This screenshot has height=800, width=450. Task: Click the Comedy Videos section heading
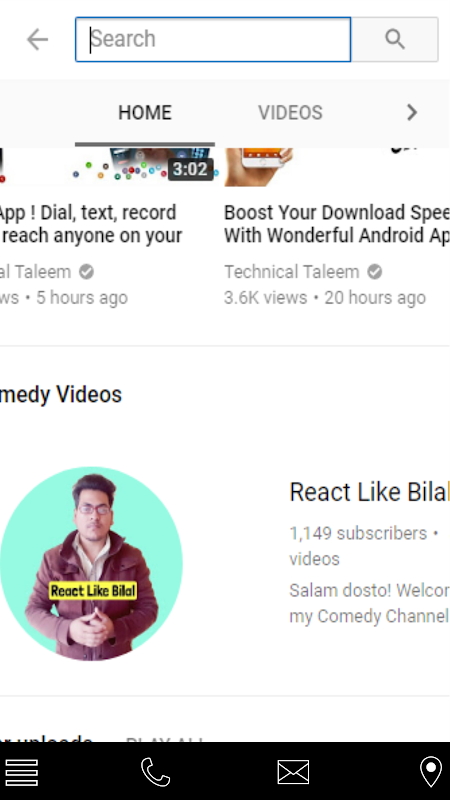tap(61, 394)
